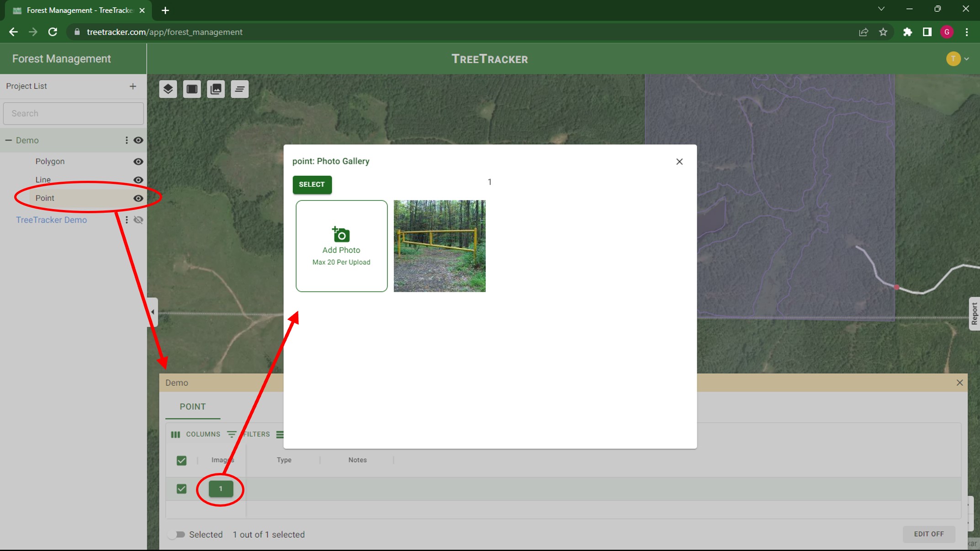Click the legend list icon on the map
980x551 pixels.
pos(239,89)
